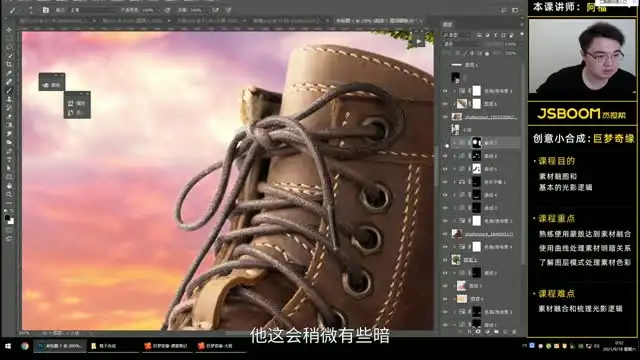This screenshot has height=360, width=640.
Task: Switch to the first document tab
Action: coord(56,20)
